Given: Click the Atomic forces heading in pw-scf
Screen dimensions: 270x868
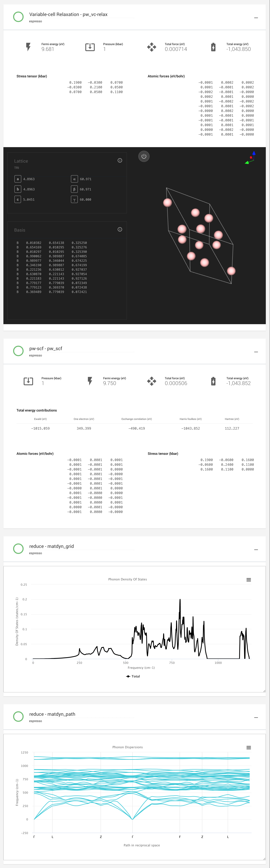Looking at the screenshot, I should [x=35, y=454].
